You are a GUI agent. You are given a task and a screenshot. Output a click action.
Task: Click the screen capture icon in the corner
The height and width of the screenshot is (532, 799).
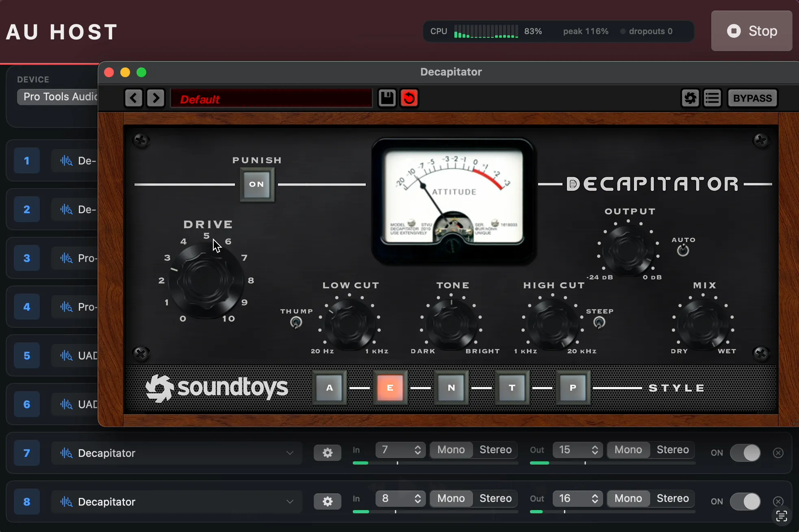pos(782,516)
